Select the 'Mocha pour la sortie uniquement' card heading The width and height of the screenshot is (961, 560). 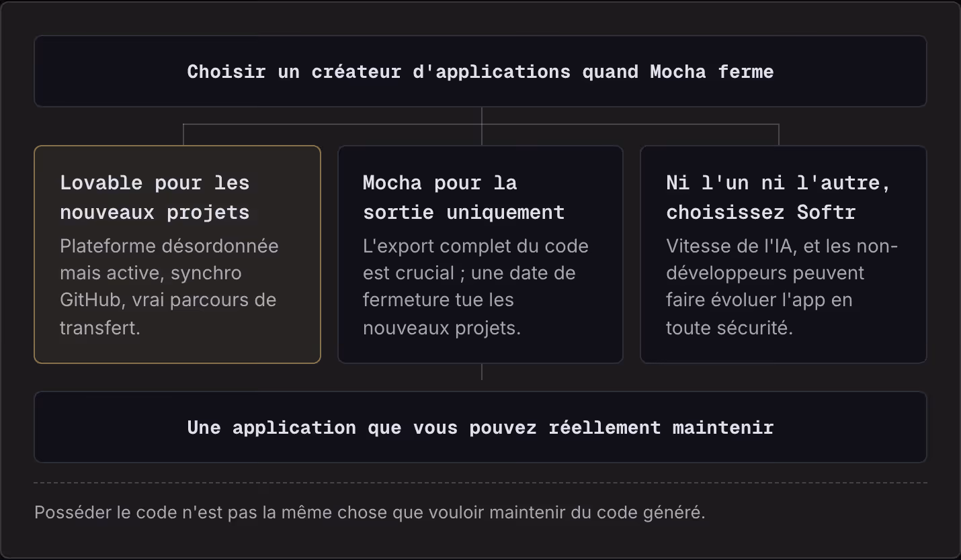pyautogui.click(x=464, y=197)
